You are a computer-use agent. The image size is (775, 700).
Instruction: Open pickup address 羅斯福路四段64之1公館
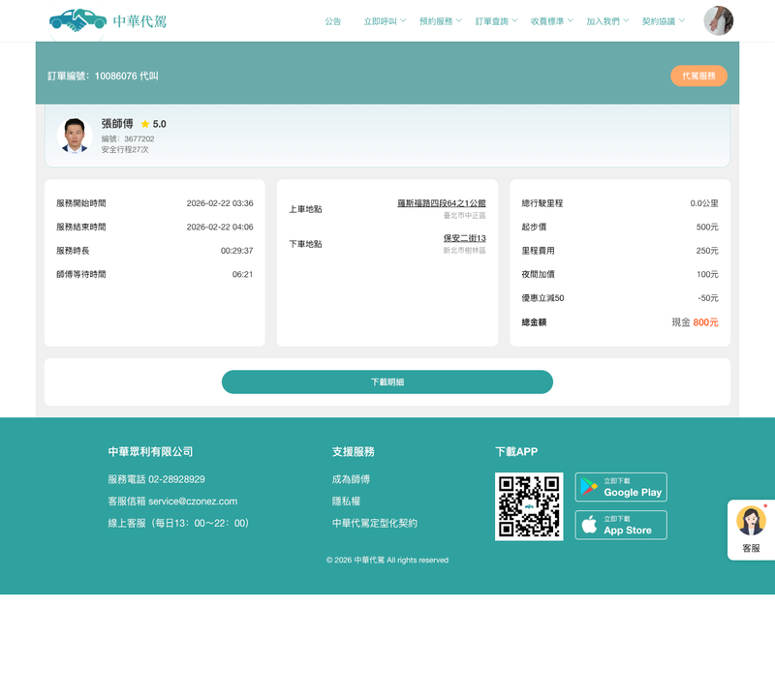point(441,203)
